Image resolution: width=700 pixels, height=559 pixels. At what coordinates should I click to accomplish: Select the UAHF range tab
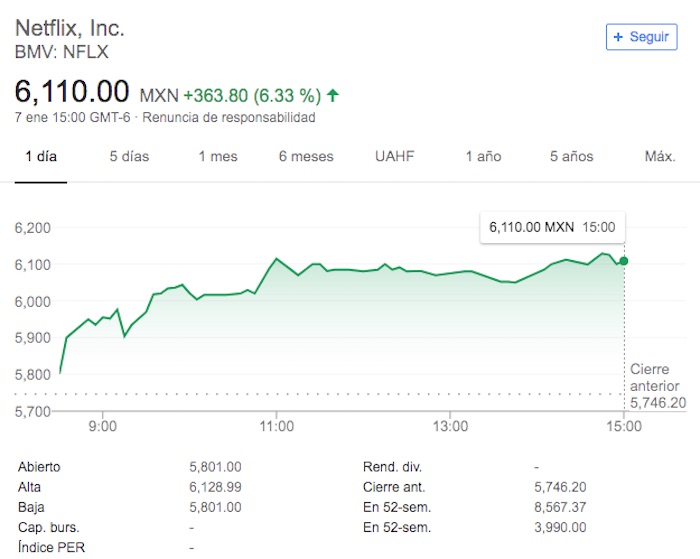394,156
